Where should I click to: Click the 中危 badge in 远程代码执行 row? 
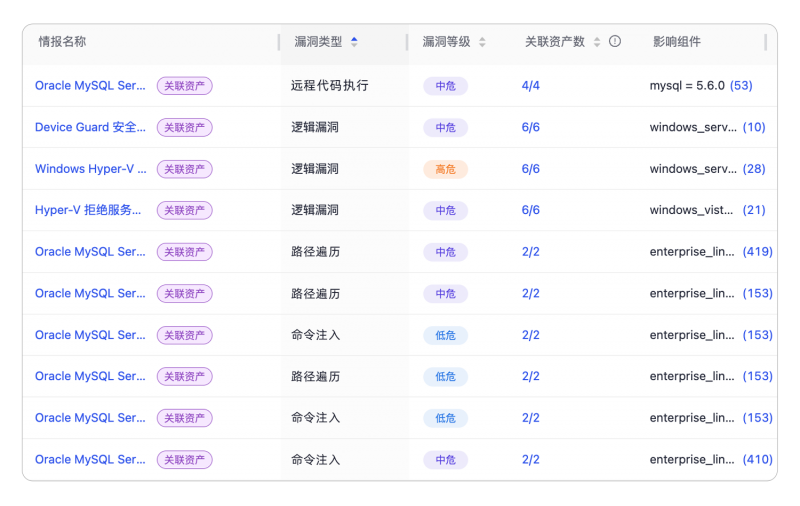445,86
